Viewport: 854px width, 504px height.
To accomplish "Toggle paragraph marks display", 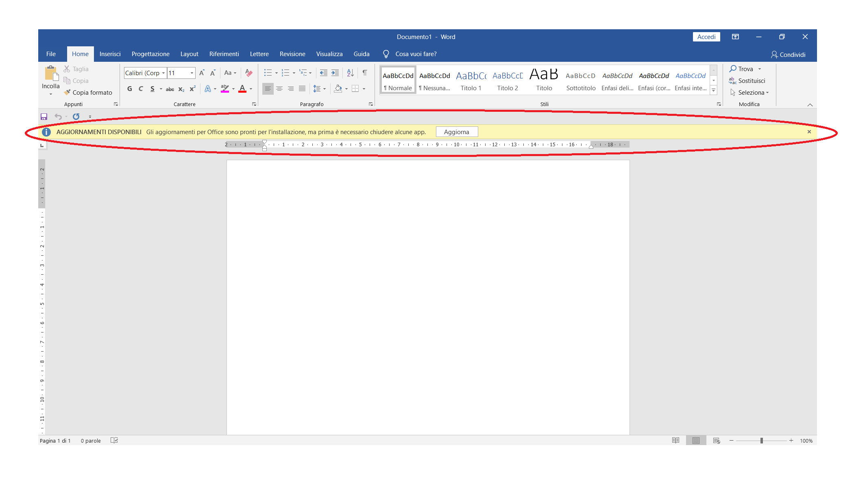I will [x=365, y=73].
